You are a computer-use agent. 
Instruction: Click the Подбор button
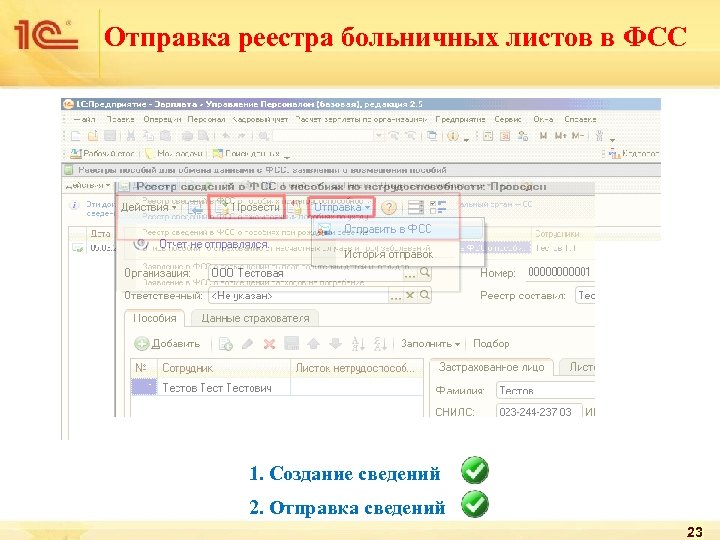[x=491, y=343]
